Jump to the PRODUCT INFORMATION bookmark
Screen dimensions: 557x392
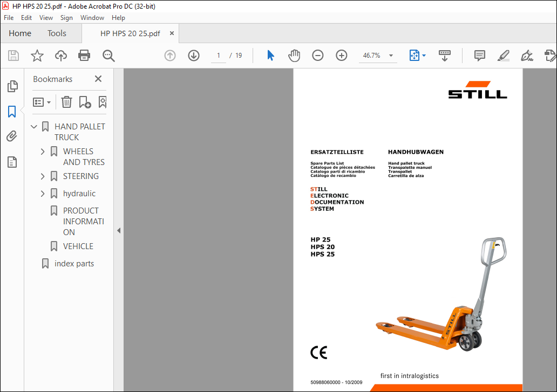tap(84, 222)
